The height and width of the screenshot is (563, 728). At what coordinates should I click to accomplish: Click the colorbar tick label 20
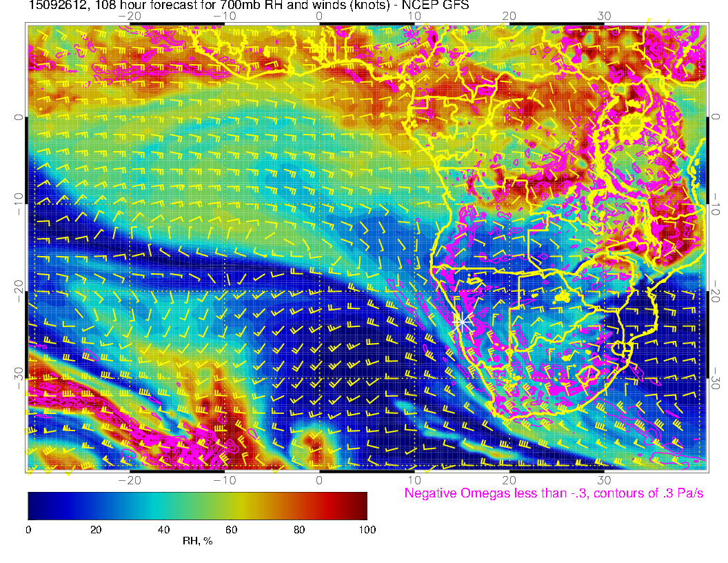tap(96, 529)
